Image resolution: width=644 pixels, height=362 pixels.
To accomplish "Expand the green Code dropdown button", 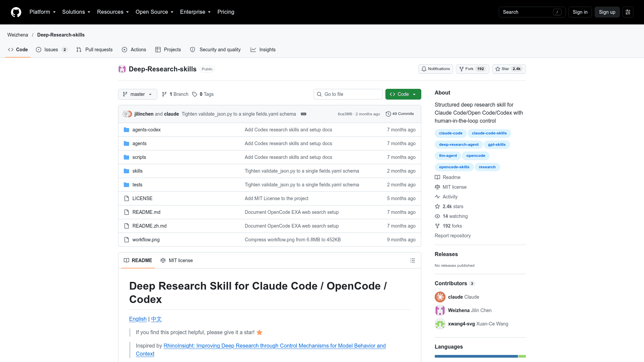I will pyautogui.click(x=403, y=94).
